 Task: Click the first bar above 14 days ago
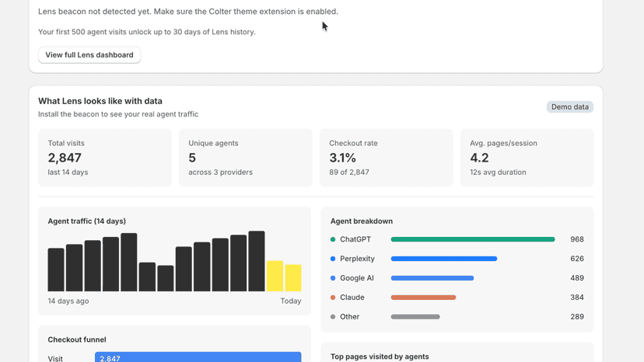point(56,270)
